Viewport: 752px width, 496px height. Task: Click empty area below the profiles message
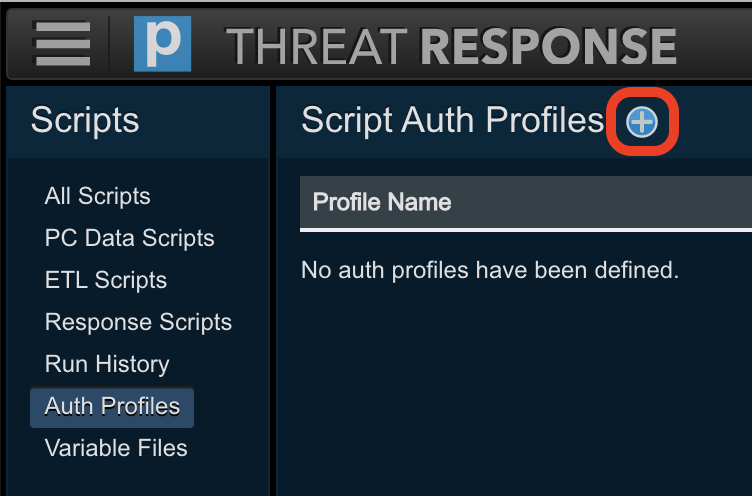[x=510, y=390]
